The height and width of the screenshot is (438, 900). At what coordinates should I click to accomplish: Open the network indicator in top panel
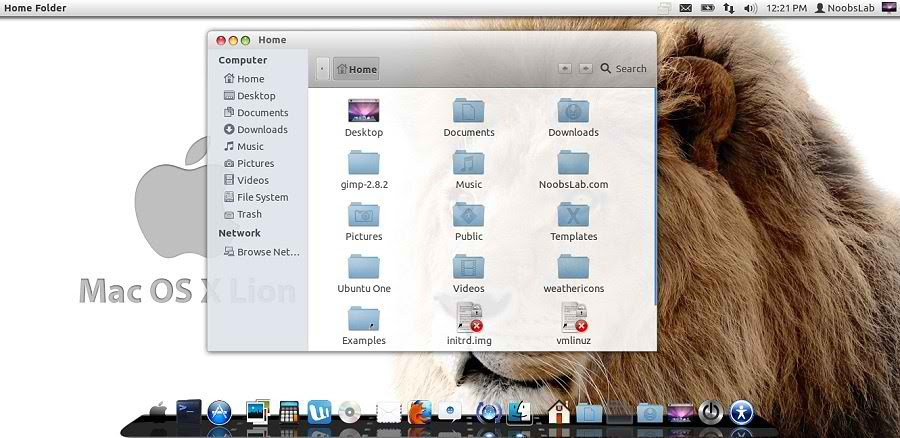[x=728, y=8]
